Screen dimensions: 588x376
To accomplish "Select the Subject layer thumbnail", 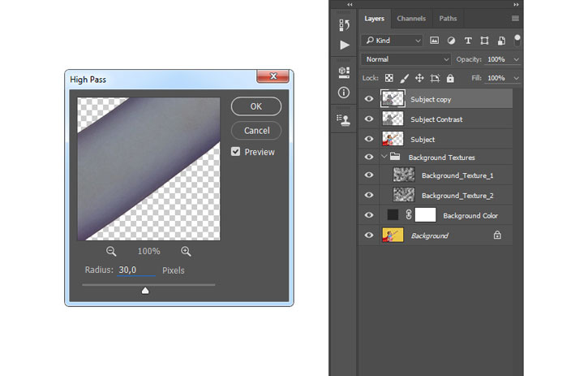I will click(x=393, y=139).
